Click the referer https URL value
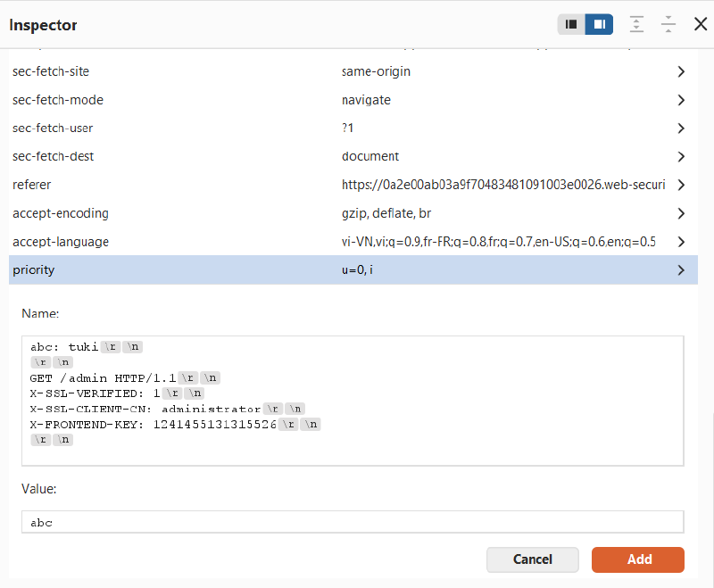 (503, 185)
